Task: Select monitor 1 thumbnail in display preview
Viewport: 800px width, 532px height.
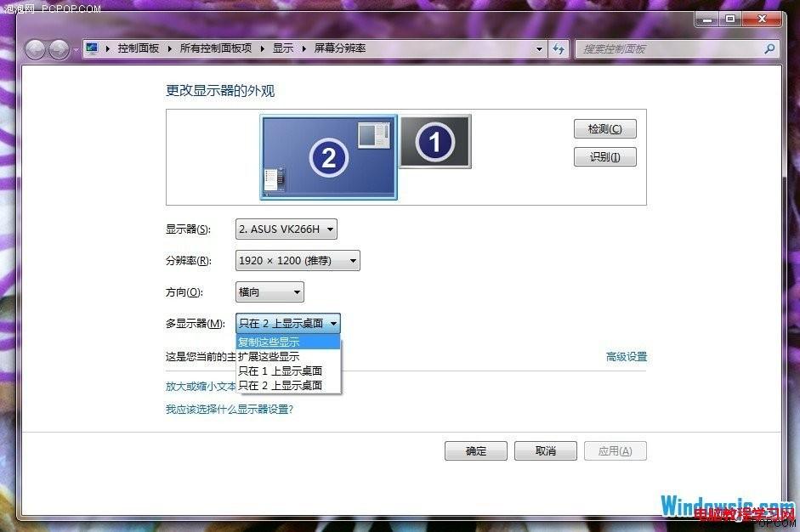Action: (x=435, y=141)
